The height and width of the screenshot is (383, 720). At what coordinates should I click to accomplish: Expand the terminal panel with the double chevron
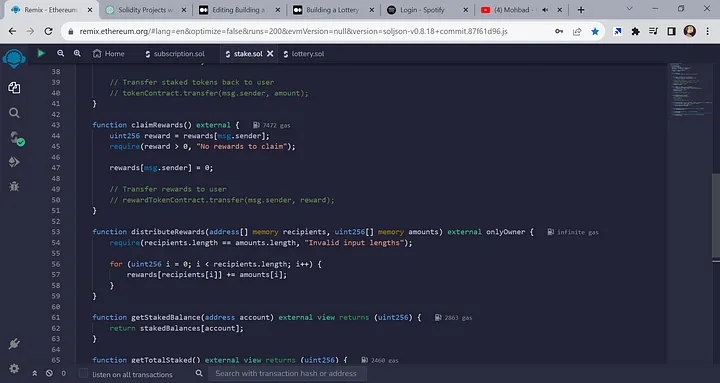[34, 373]
